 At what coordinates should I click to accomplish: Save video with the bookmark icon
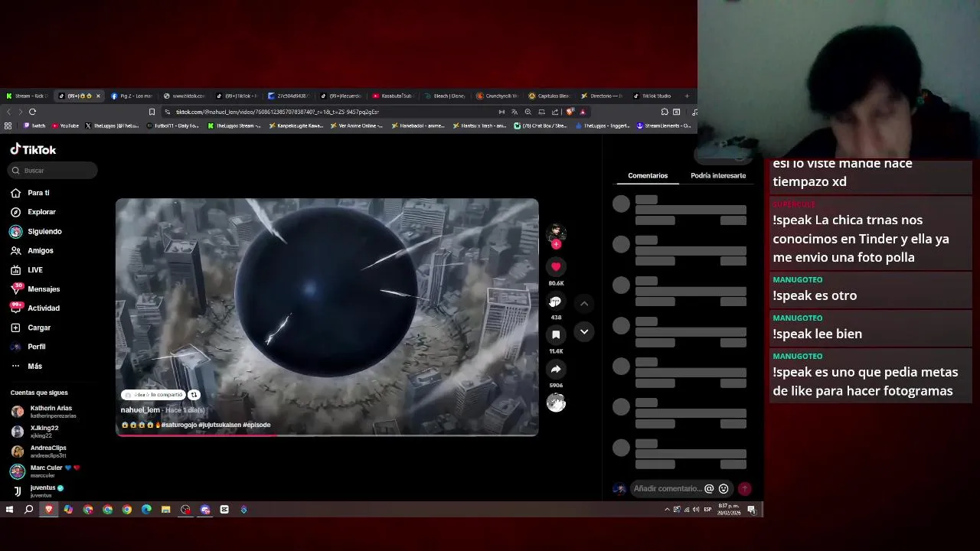click(556, 334)
